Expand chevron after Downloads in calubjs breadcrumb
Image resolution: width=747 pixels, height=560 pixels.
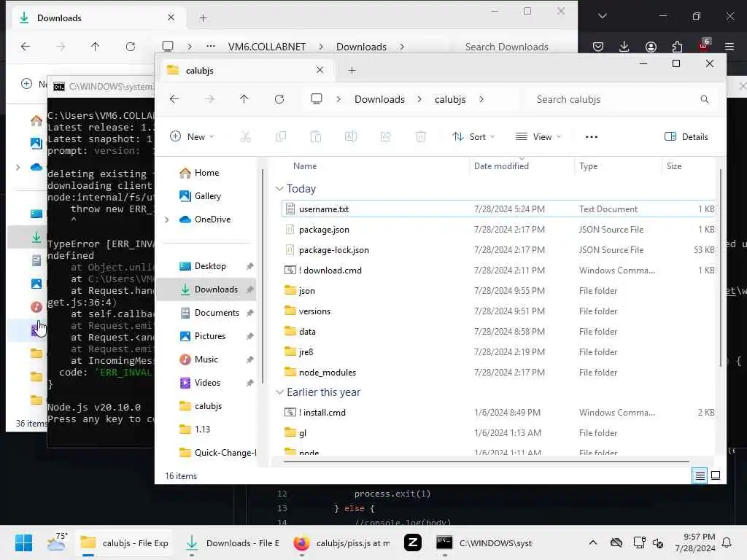(x=419, y=99)
